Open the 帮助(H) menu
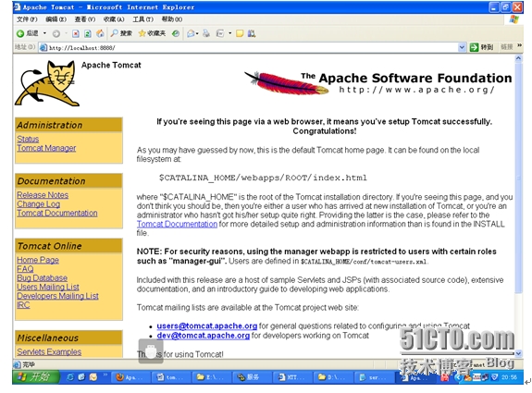The width and height of the screenshot is (532, 393). click(172, 19)
